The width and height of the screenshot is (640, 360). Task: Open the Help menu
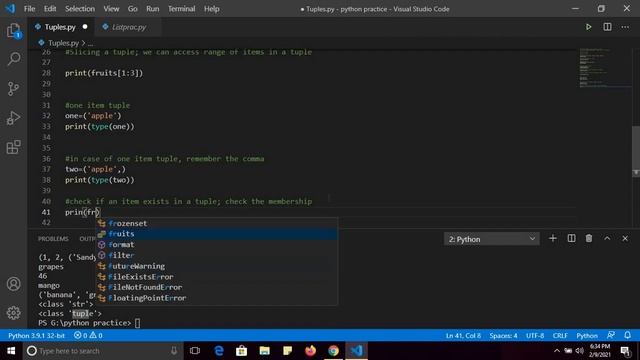tap(211, 9)
